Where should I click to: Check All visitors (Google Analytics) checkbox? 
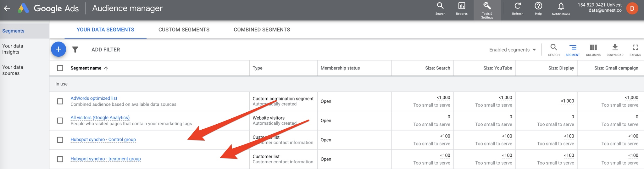(60, 121)
